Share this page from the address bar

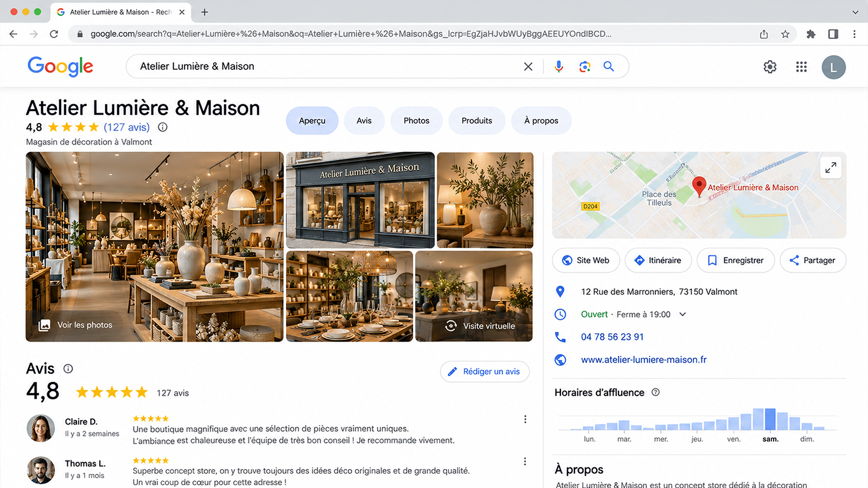point(764,34)
